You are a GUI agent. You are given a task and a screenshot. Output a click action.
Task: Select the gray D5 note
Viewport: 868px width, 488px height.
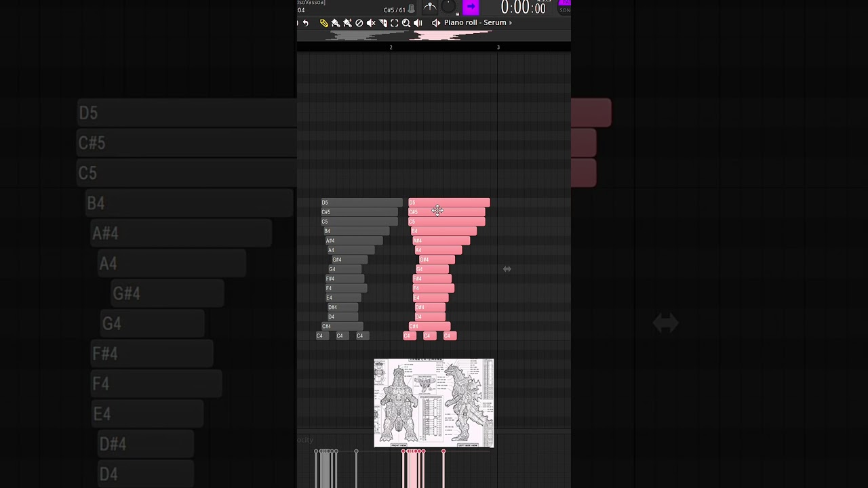click(x=361, y=203)
